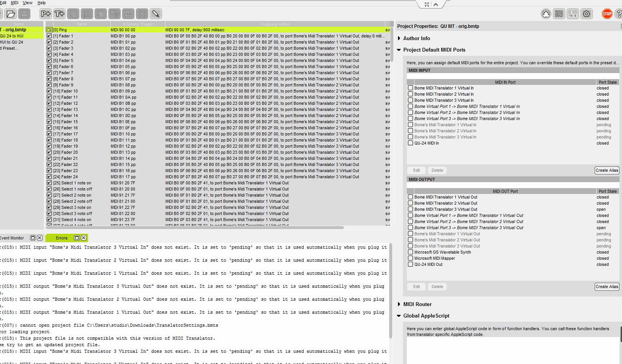The image size is (622, 364).
Task: Click Delete button under MIDI OUTPUT list
Action: click(x=437, y=286)
